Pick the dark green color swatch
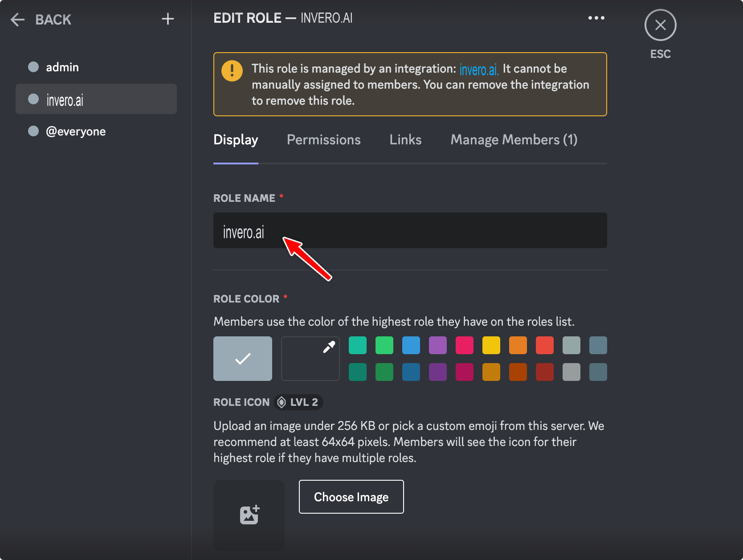 pos(384,372)
